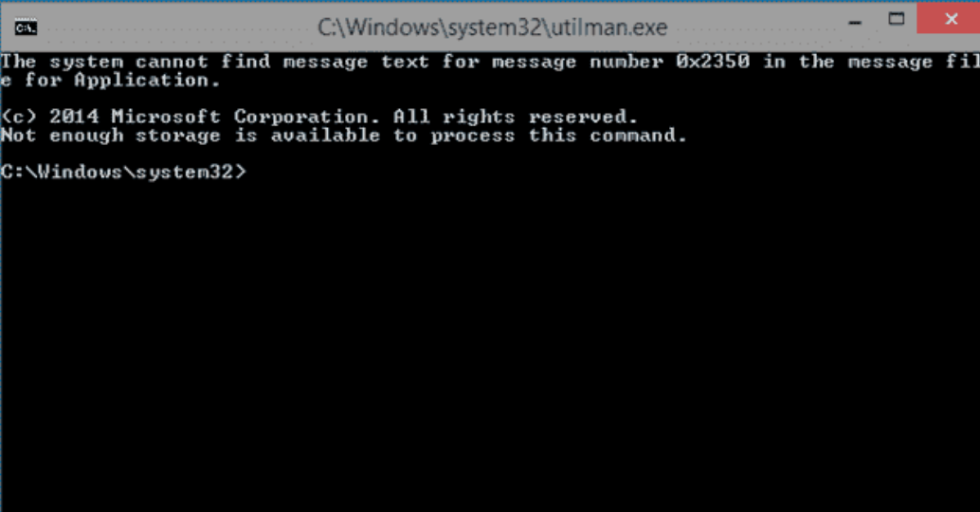Click the "Not enough storage" error line

click(x=344, y=136)
